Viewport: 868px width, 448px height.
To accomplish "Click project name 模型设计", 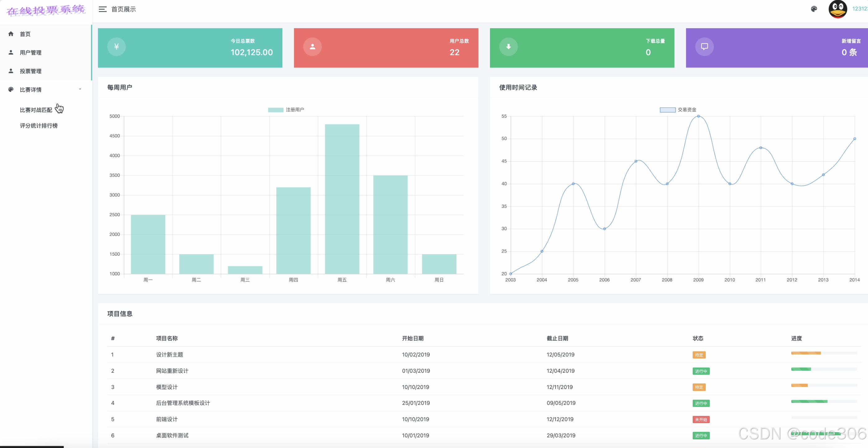I will (167, 387).
